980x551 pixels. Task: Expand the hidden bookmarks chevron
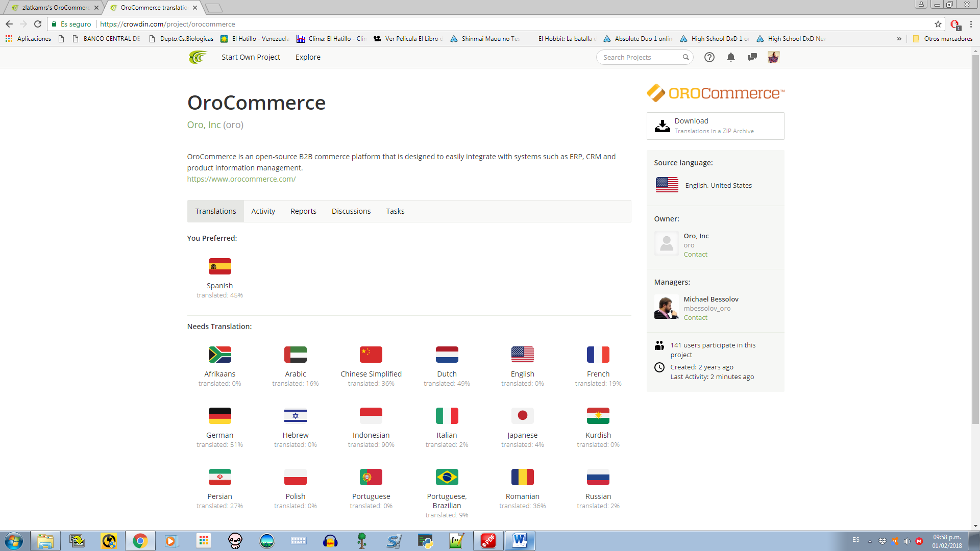coord(899,39)
